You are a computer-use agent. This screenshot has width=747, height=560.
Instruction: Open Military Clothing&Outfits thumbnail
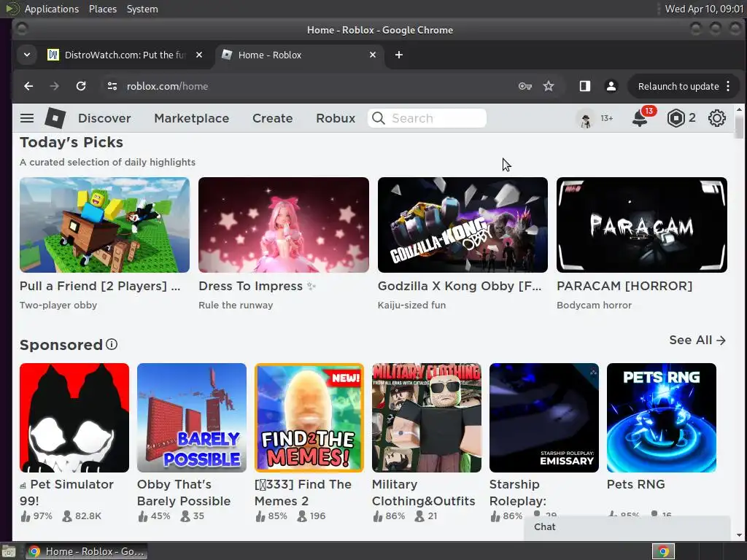pos(426,418)
